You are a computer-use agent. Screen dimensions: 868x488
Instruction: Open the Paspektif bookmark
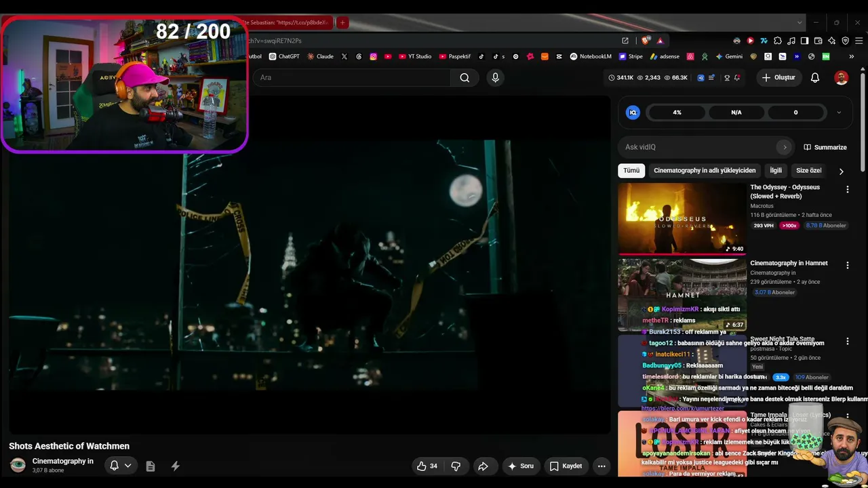[x=454, y=56]
